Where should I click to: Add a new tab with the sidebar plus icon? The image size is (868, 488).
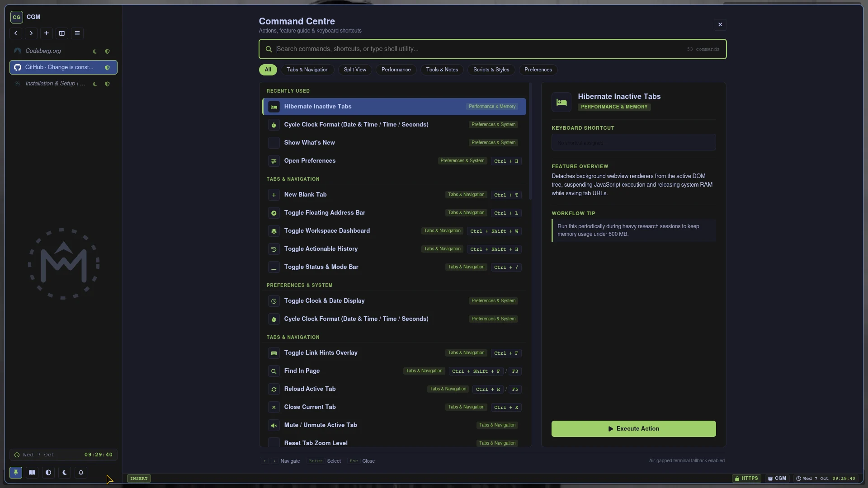click(47, 33)
